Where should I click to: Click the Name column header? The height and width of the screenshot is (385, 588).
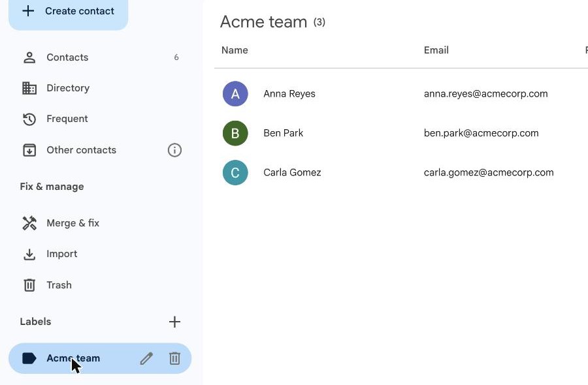pyautogui.click(x=235, y=50)
